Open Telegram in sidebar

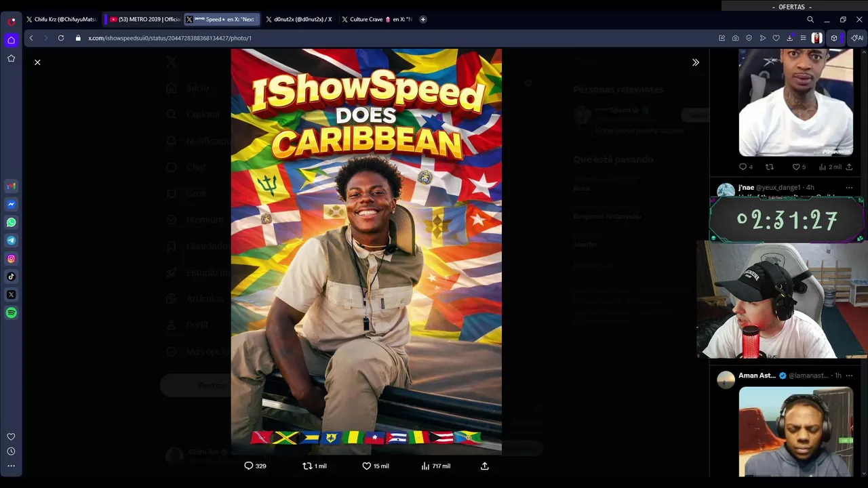point(11,241)
